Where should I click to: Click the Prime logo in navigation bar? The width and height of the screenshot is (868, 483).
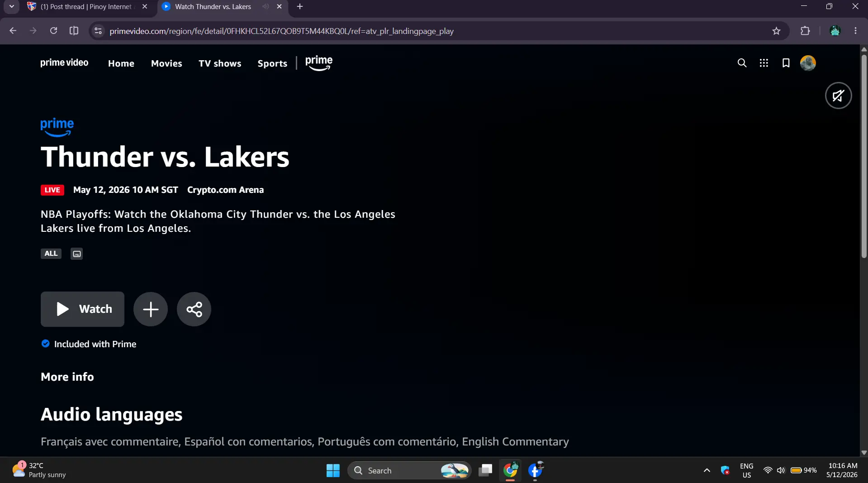pos(319,63)
